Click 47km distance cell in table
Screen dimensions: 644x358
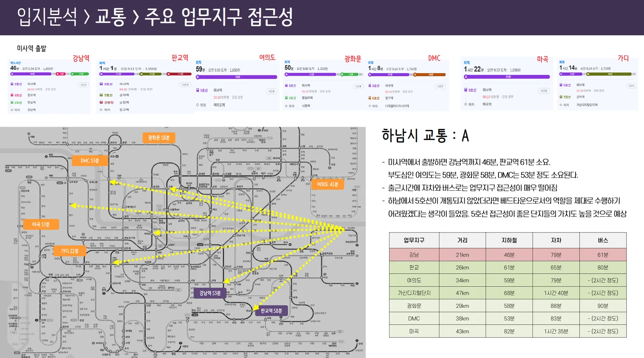pos(463,293)
